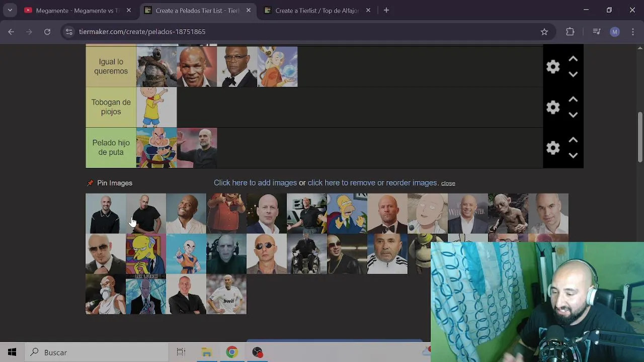This screenshot has width=644, height=362.
Task: Open a new browser tab
Action: pos(386,11)
